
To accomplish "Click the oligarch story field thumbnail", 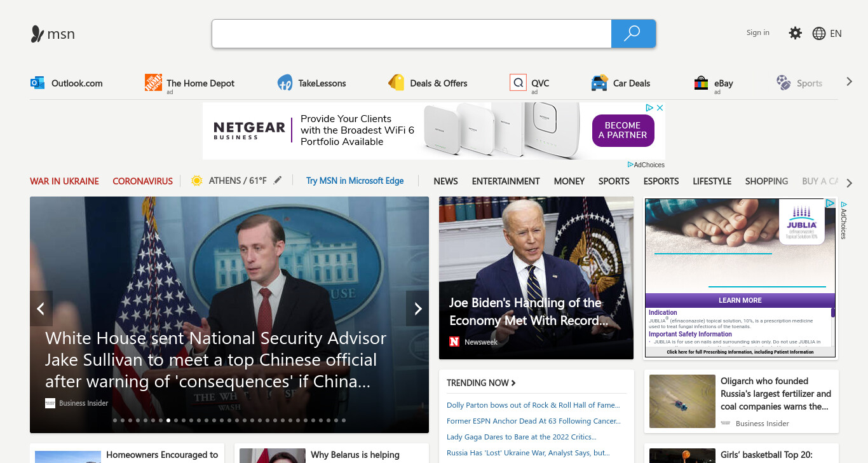I will [682, 401].
